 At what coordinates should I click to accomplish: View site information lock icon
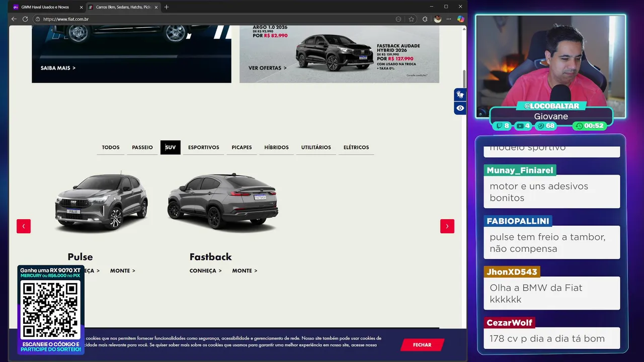point(37,19)
